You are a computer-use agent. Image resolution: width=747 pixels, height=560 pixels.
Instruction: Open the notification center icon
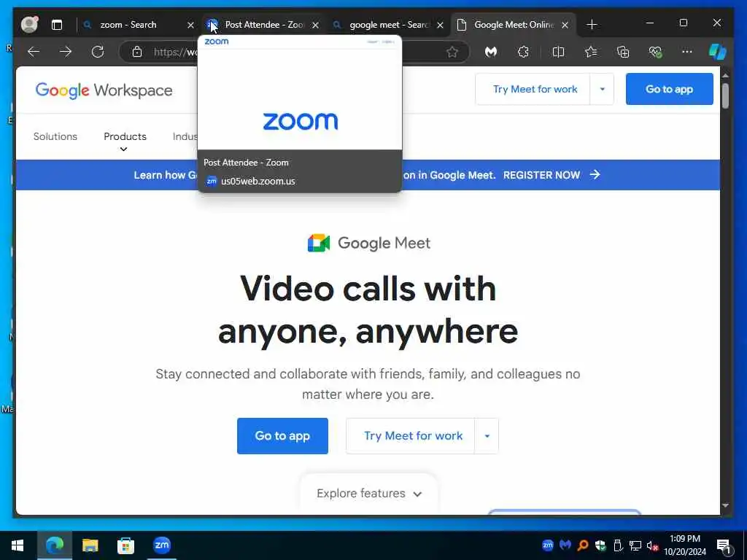click(x=724, y=546)
